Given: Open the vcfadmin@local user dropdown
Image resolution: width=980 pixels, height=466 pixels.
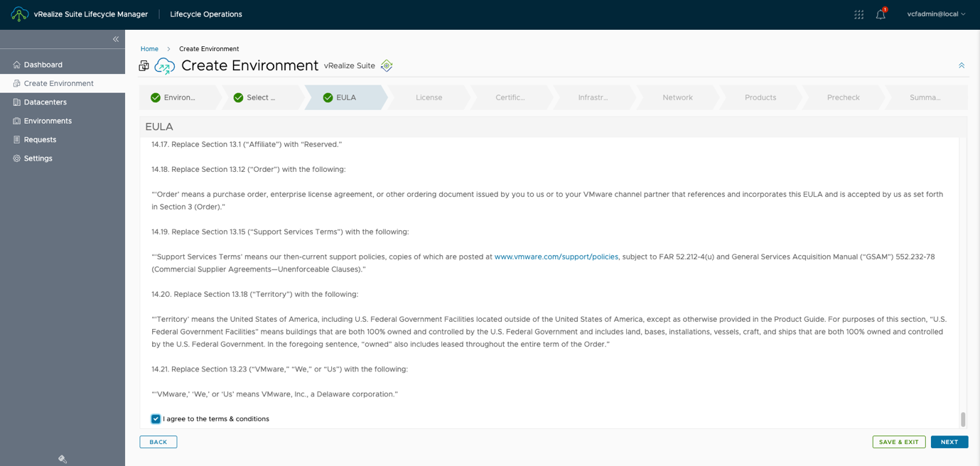Looking at the screenshot, I should (x=936, y=14).
